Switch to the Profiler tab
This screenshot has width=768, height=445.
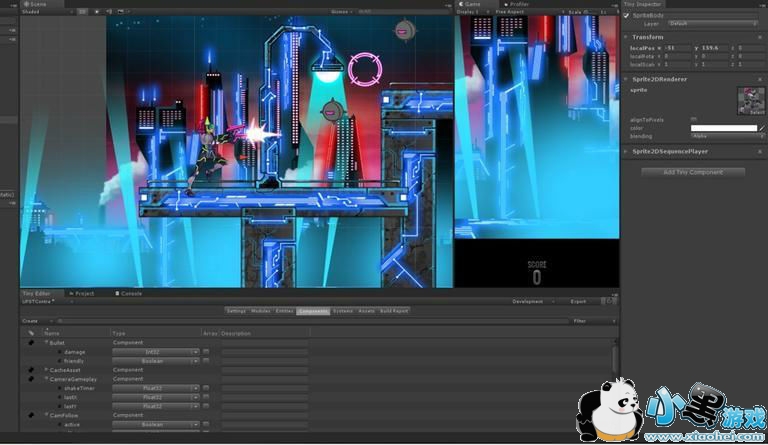tap(519, 4)
